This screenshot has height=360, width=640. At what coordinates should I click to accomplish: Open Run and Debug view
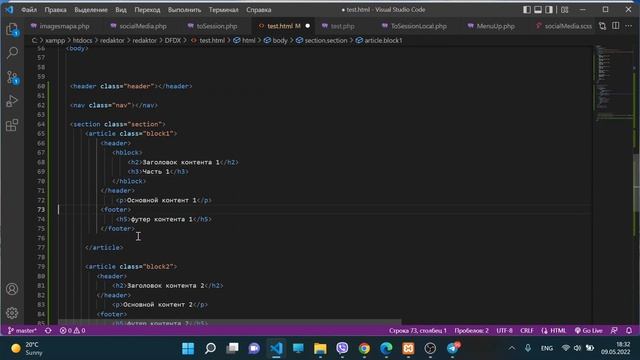coord(12,101)
